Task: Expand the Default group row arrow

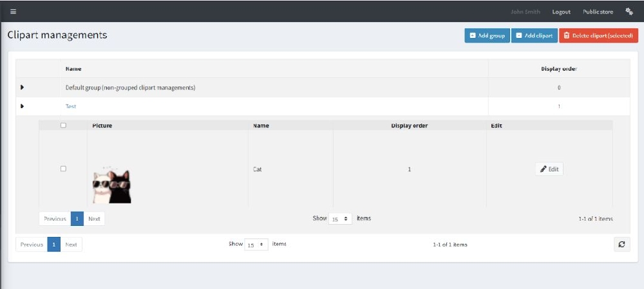Action: point(22,87)
